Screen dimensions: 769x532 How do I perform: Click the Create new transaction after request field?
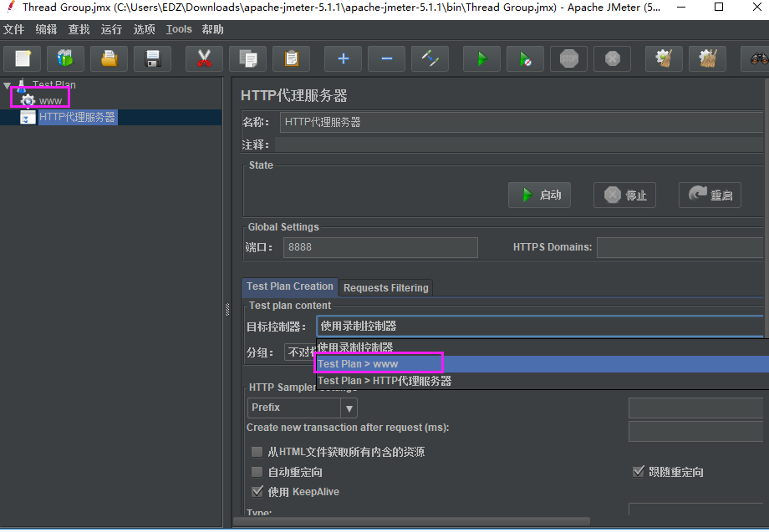[x=696, y=431]
